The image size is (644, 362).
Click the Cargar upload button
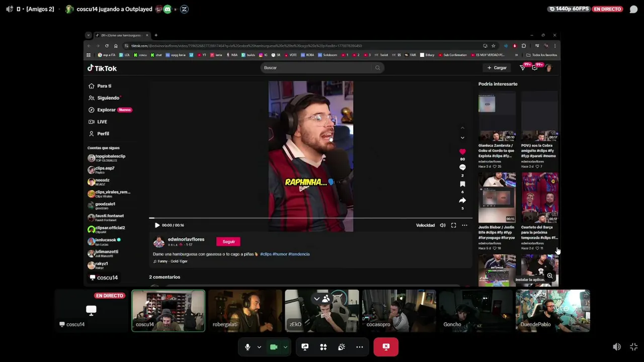497,68
